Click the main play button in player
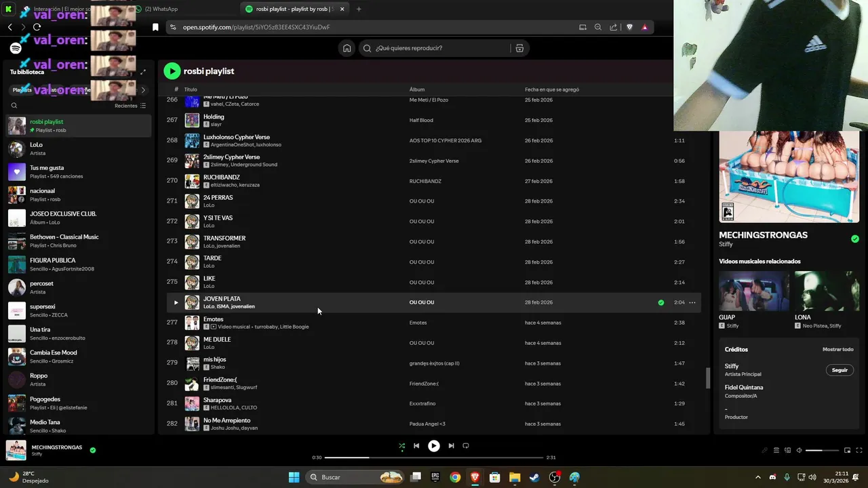Image resolution: width=868 pixels, height=488 pixels. pyautogui.click(x=434, y=446)
